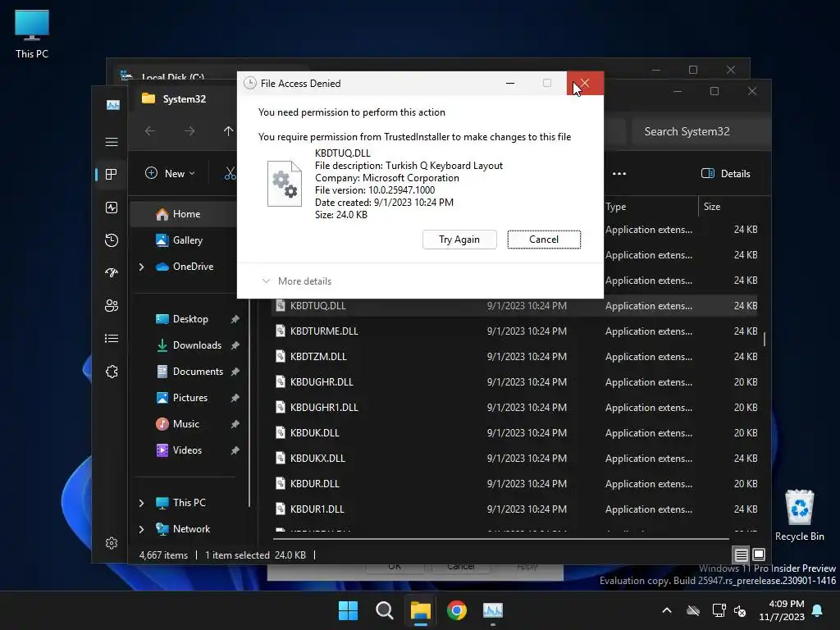The height and width of the screenshot is (630, 840).
Task: Open hamburger menu in Task Manager sidebar
Action: [x=112, y=142]
